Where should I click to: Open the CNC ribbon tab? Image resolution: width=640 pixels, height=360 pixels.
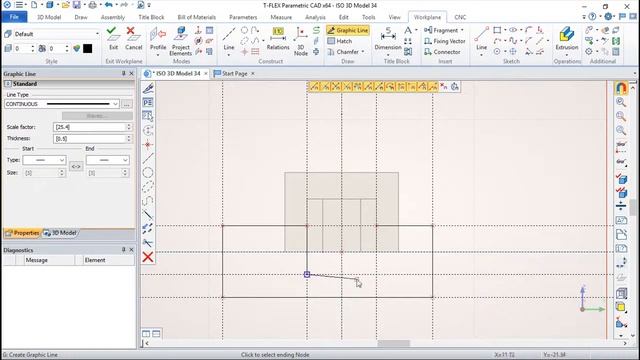(460, 17)
